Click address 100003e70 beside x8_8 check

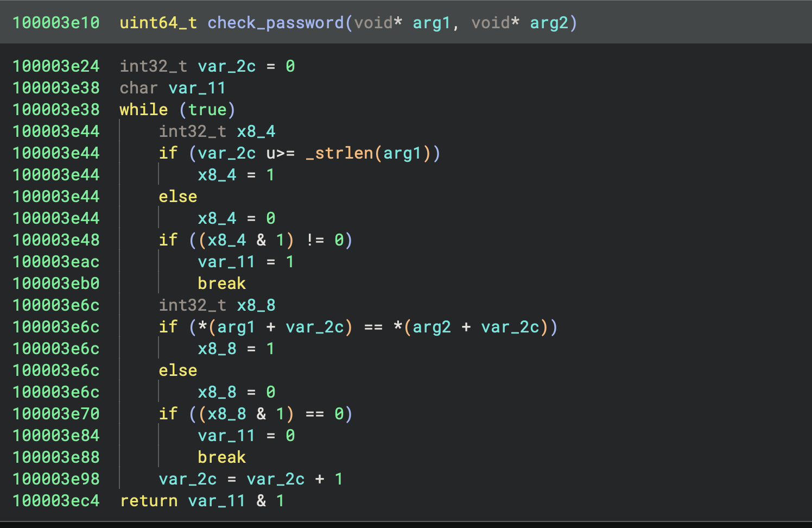(56, 414)
